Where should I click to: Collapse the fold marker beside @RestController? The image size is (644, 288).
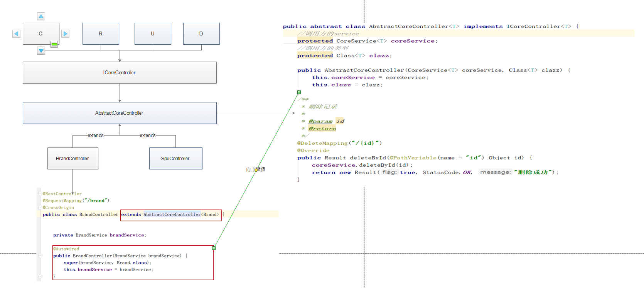pyautogui.click(x=40, y=194)
